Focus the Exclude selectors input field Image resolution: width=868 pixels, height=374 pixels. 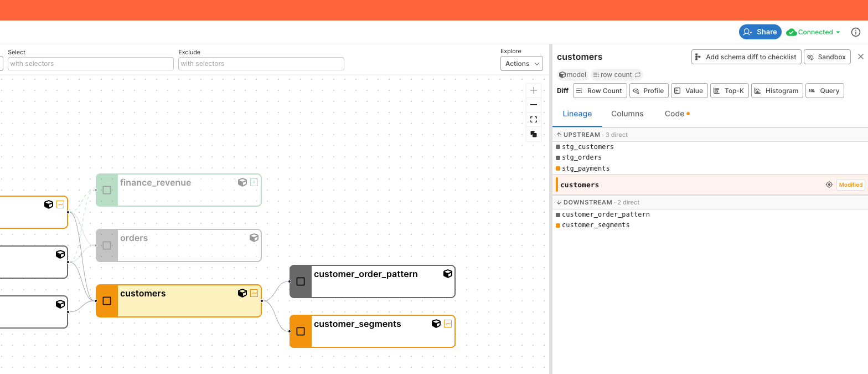point(261,64)
